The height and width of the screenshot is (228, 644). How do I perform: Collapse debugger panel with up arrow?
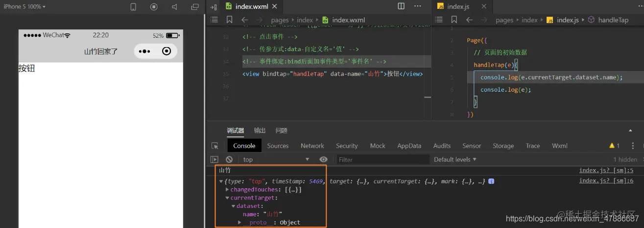(x=630, y=131)
